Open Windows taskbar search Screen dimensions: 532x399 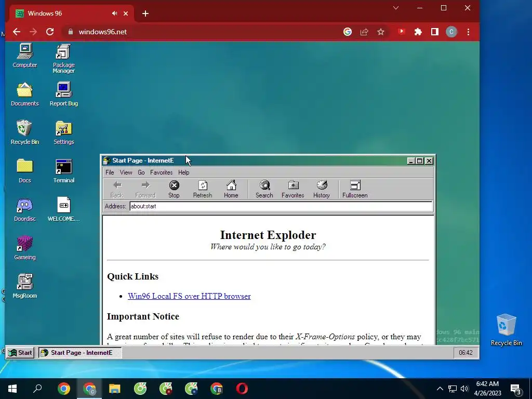coord(37,389)
